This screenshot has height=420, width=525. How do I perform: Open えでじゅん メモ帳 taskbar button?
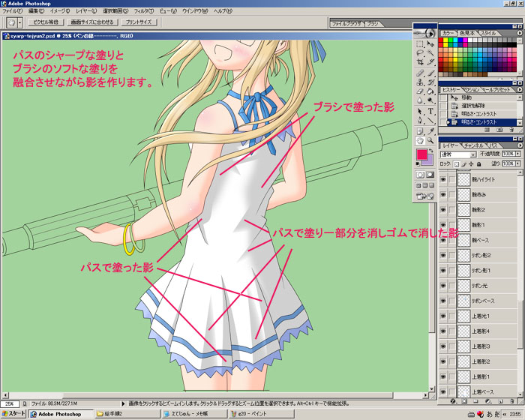pos(193,414)
